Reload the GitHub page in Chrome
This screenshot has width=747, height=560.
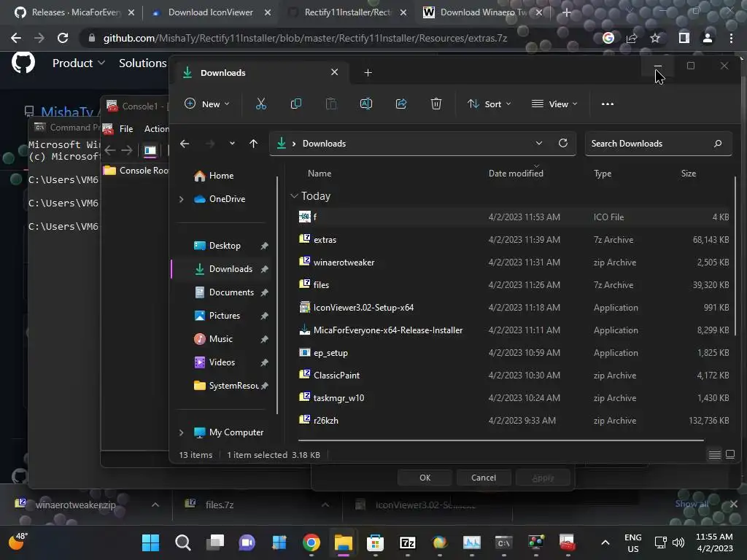point(63,38)
